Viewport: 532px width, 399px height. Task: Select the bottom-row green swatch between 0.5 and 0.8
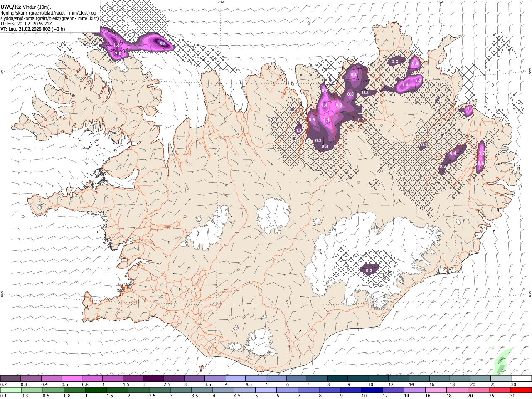pos(53,390)
